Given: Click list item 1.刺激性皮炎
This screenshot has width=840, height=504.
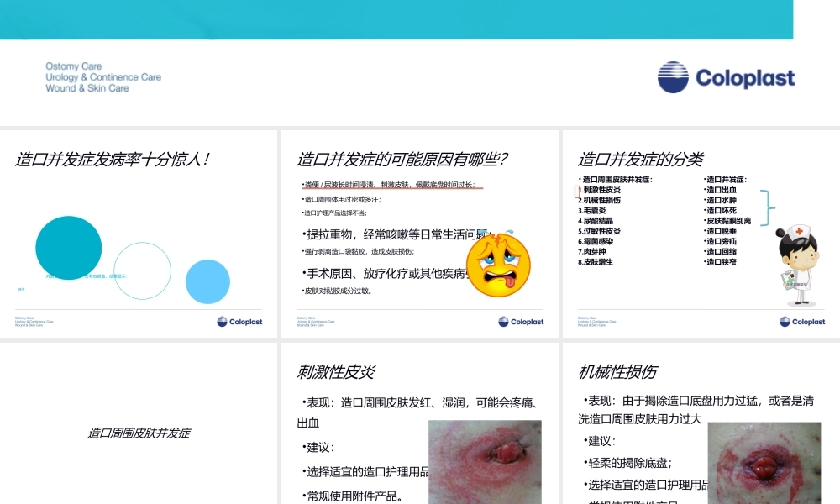Looking at the screenshot, I should (600, 190).
